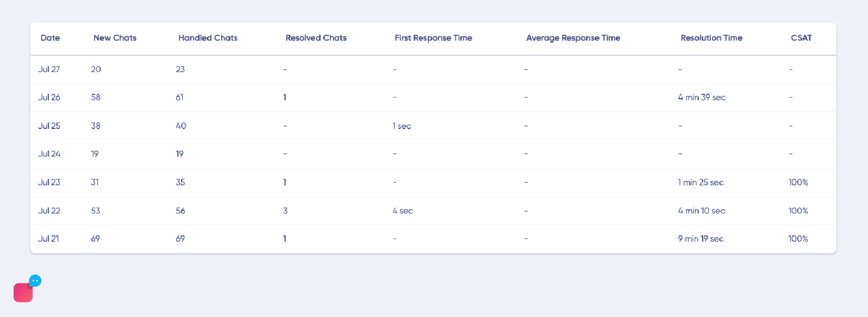Click the Resolved Chats column header

[316, 38]
